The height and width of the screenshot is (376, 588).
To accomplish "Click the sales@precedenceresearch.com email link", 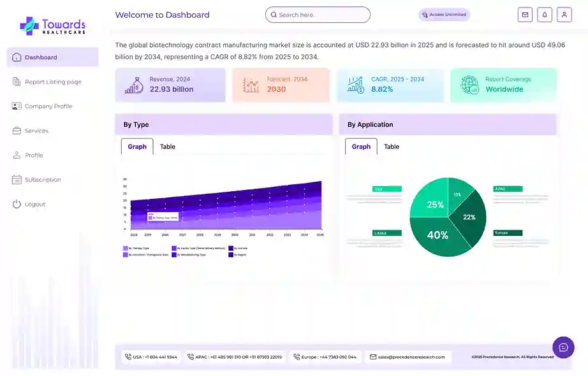I will click(411, 357).
